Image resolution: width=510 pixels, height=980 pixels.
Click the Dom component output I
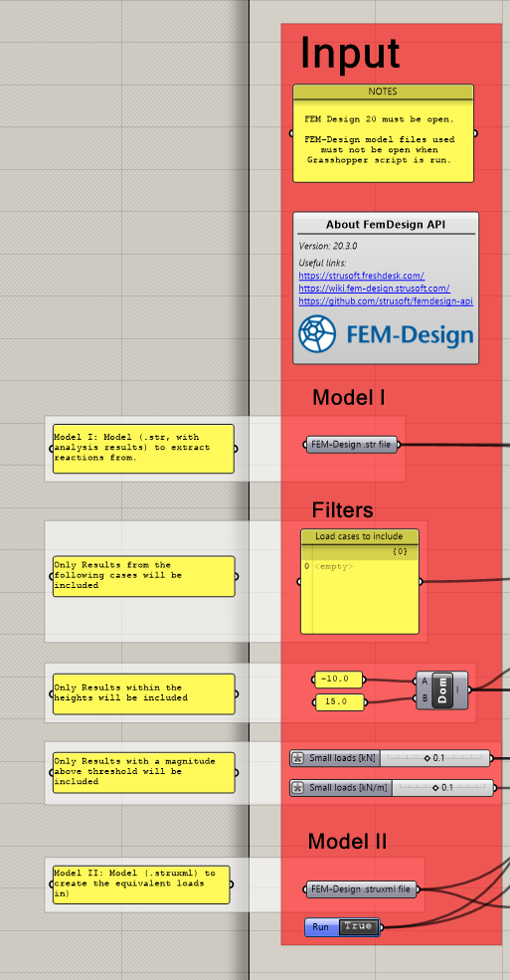(x=458, y=689)
